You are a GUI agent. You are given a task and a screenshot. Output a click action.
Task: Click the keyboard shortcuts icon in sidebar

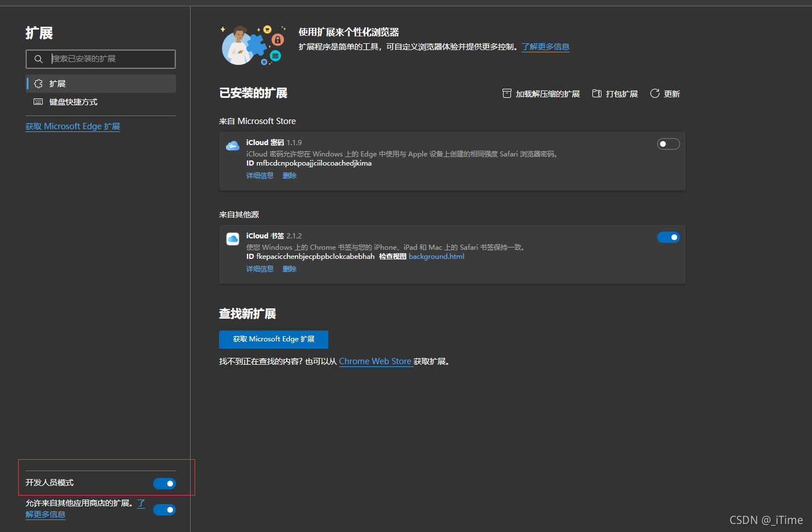(38, 102)
